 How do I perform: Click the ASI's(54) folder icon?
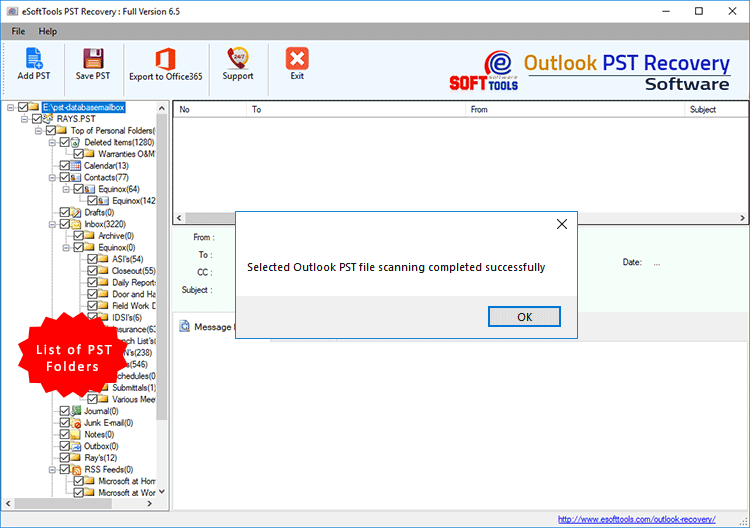[x=103, y=259]
